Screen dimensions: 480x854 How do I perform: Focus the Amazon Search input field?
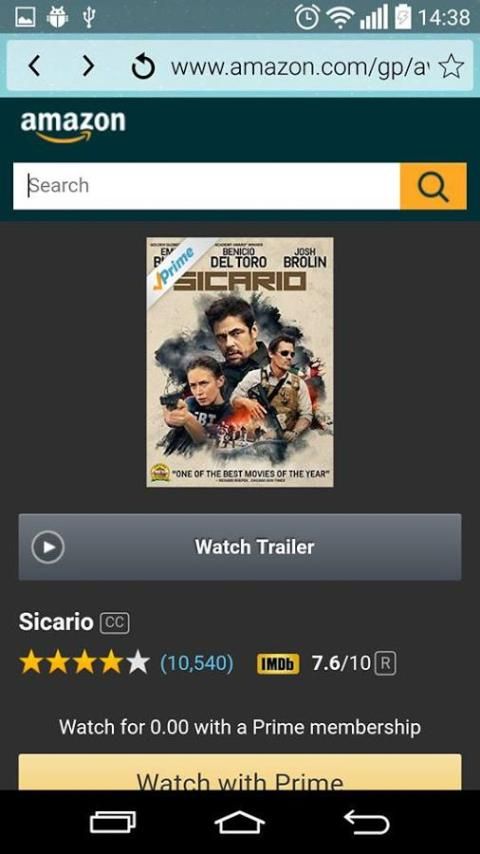pos(206,186)
